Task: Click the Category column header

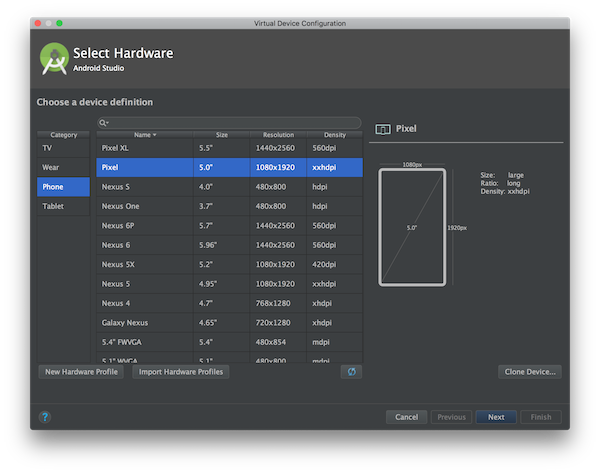Action: (64, 135)
